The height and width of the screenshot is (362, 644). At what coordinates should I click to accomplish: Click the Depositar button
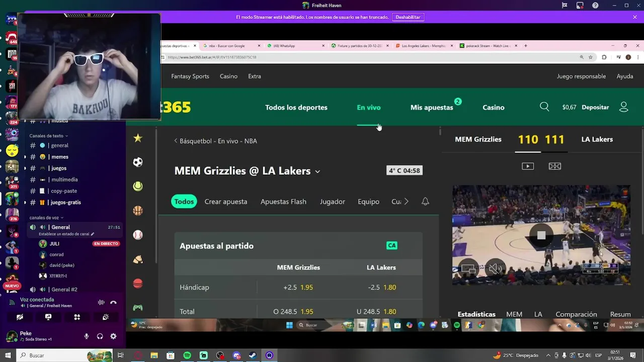point(595,107)
